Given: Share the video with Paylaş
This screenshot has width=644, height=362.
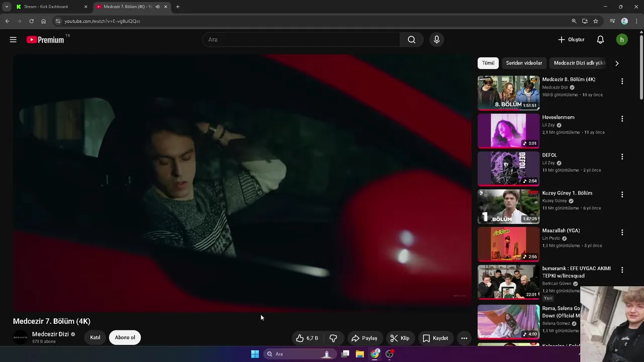Looking at the screenshot, I should pyautogui.click(x=364, y=338).
